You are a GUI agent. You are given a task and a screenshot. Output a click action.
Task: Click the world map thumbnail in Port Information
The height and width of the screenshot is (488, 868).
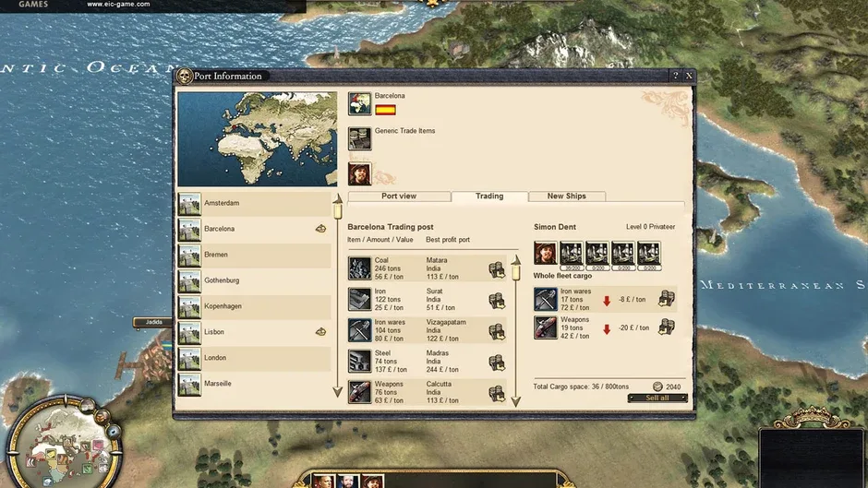tap(257, 139)
